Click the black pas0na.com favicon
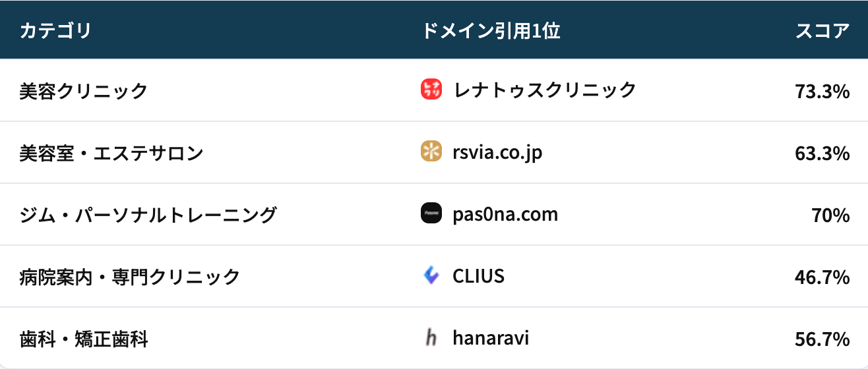The width and height of the screenshot is (868, 369). 431,214
